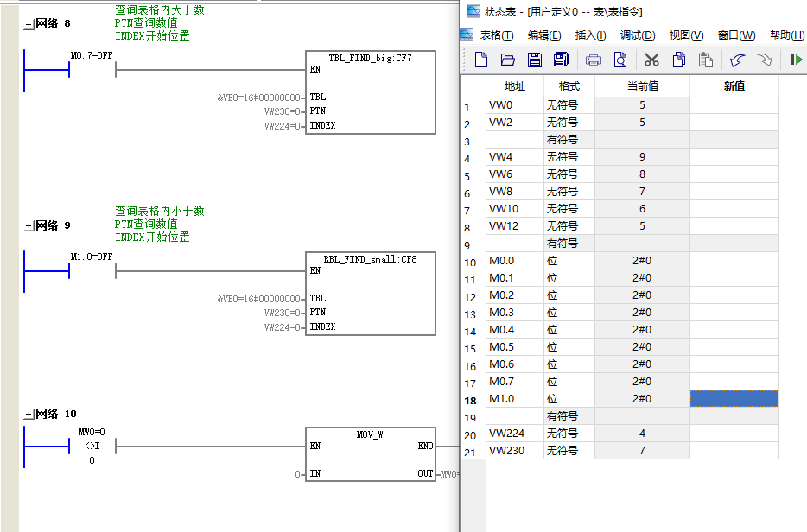
Task: Click the M0.7=OFF contact in network 8
Action: [92, 69]
